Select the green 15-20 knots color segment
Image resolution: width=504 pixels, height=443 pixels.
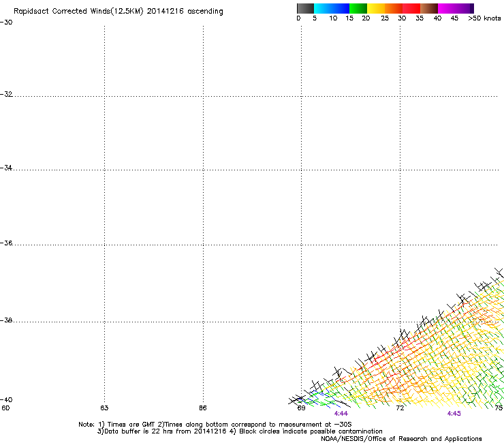tap(358, 8)
